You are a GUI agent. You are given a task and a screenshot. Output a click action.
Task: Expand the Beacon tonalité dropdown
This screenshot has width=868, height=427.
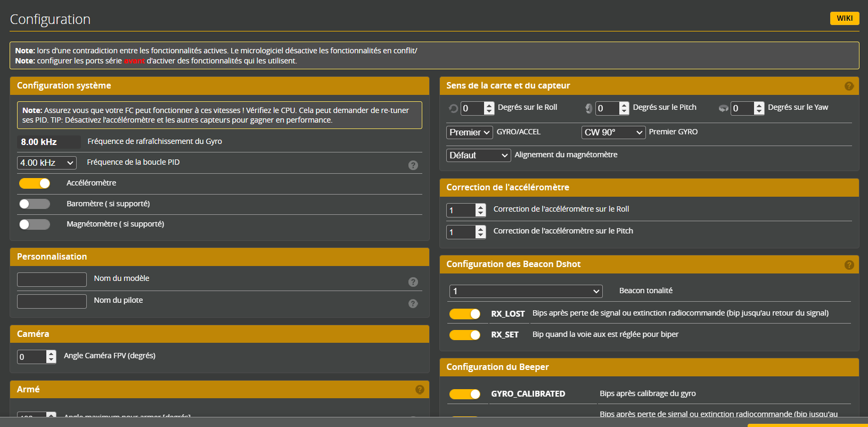click(x=526, y=291)
